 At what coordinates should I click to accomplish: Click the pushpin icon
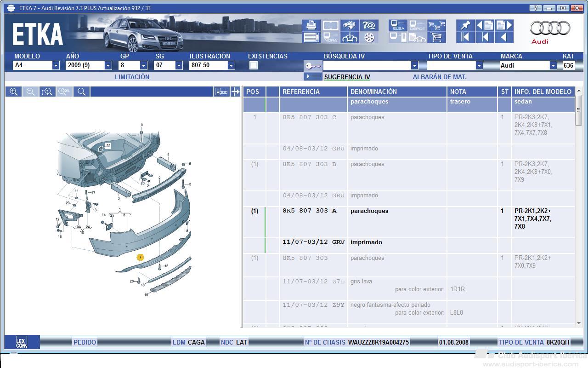pos(465,25)
